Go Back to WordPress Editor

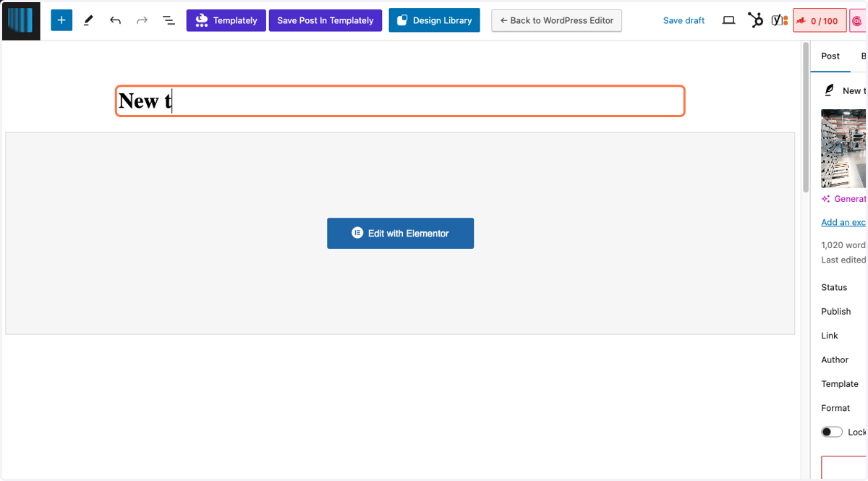pos(556,20)
